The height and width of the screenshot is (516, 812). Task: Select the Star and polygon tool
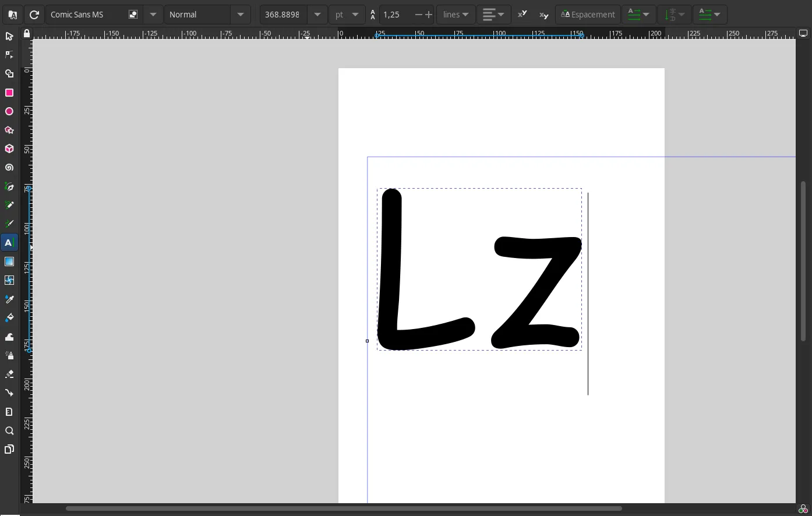[9, 130]
